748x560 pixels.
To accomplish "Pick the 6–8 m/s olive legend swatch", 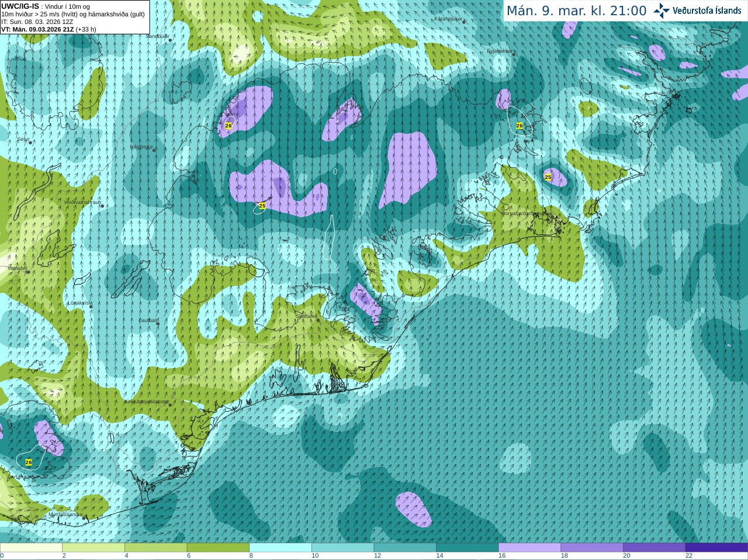I will click(218, 548).
